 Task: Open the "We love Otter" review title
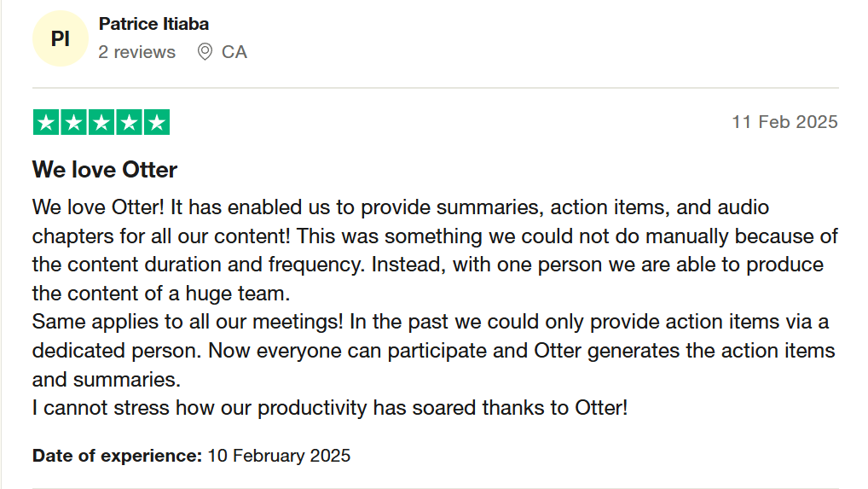(x=105, y=170)
